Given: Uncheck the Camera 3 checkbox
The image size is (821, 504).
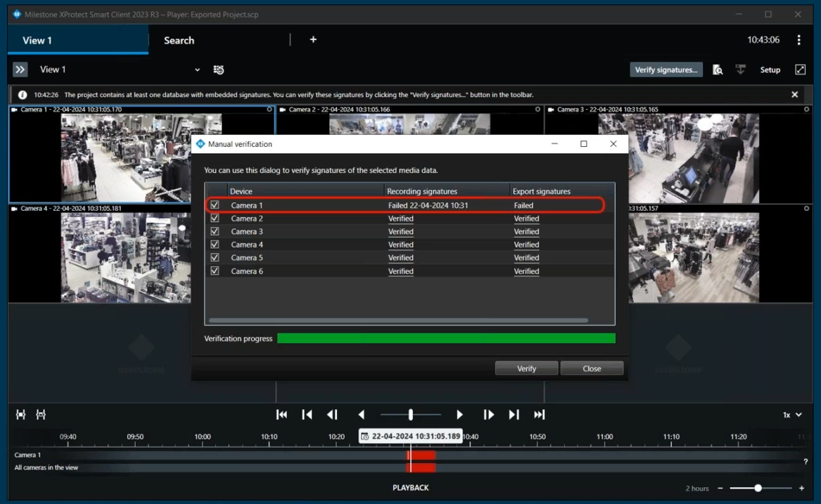Looking at the screenshot, I should click(215, 231).
